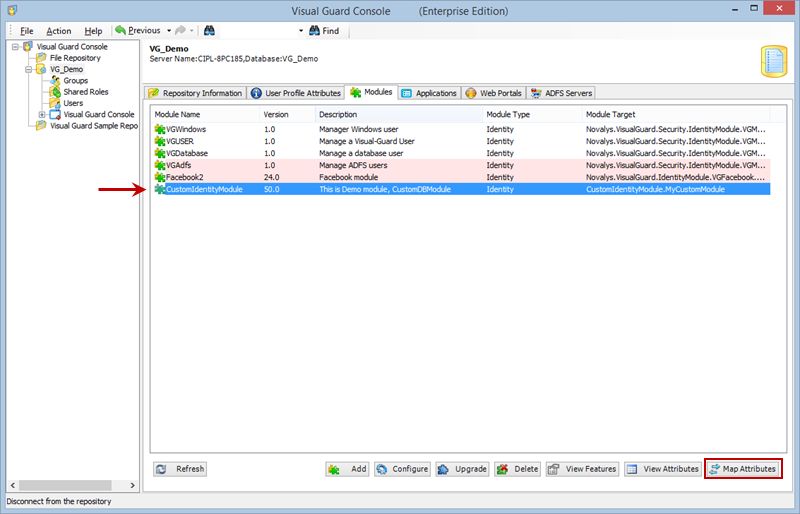Go back with the Previous button
Image resolution: width=800 pixels, height=514 pixels.
(x=138, y=31)
